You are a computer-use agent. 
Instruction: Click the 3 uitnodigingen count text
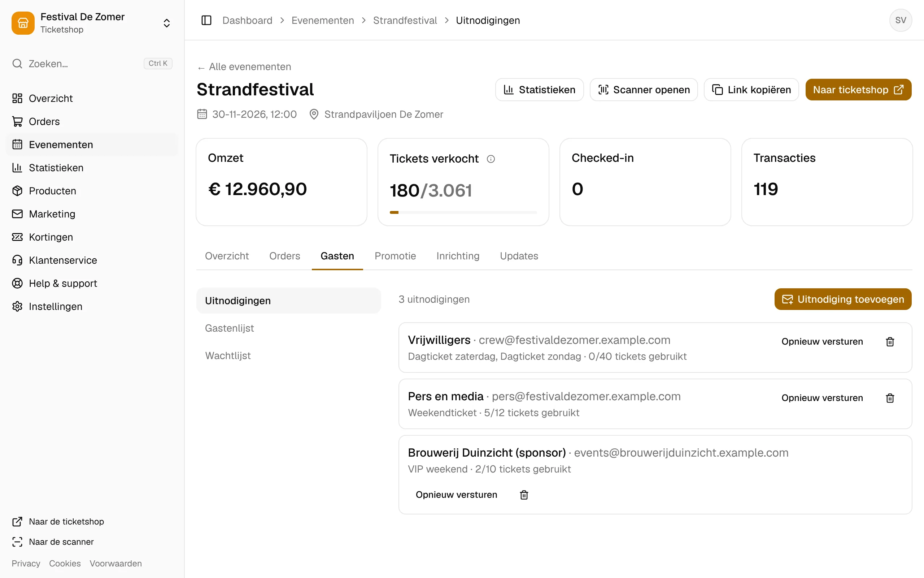tap(434, 299)
